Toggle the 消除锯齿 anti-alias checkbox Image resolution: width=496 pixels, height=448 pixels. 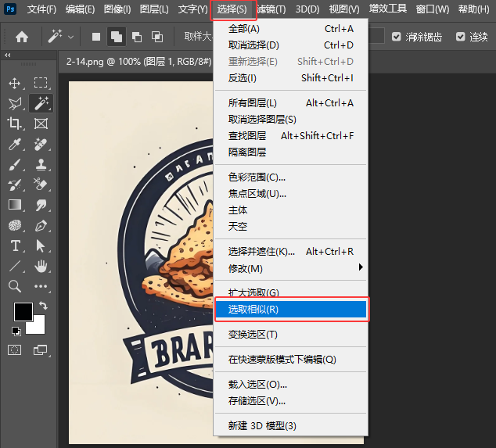(x=397, y=37)
